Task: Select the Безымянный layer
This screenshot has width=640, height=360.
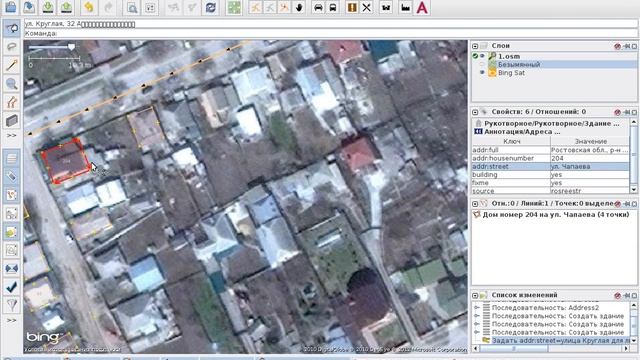Action: pos(519,64)
